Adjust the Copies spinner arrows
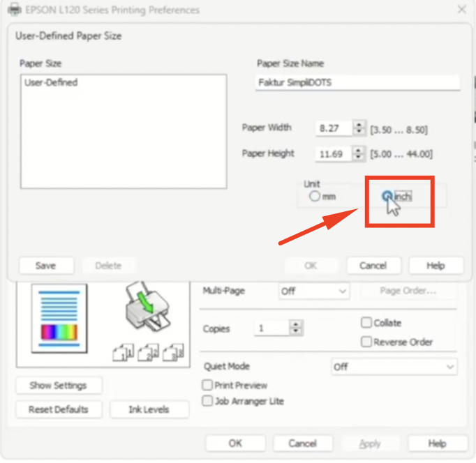 297,328
